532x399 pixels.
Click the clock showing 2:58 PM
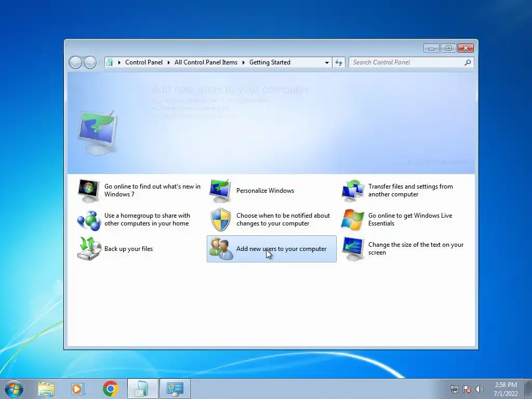pos(506,389)
